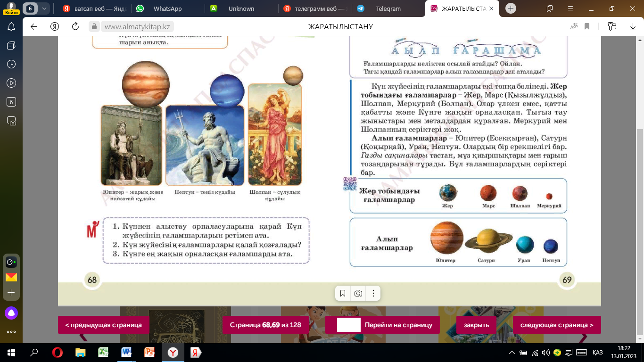This screenshot has height=362, width=644.
Task: Go to предыдущая страница
Action: point(103,325)
